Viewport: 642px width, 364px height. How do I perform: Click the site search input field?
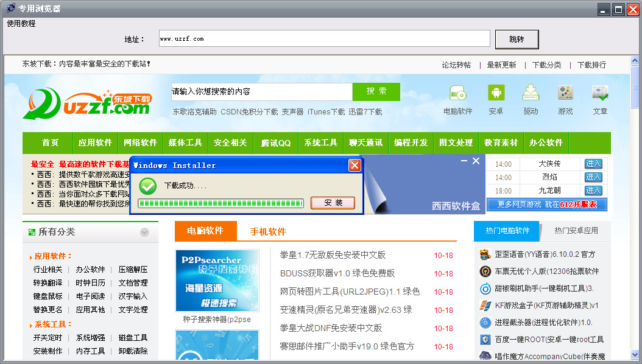click(262, 92)
